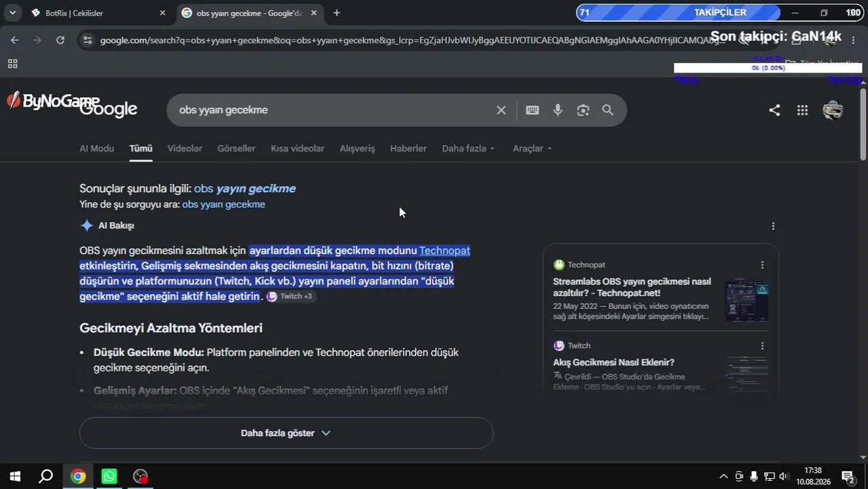Start voice search with the microphone icon
The width and height of the screenshot is (868, 489).
pos(558,110)
